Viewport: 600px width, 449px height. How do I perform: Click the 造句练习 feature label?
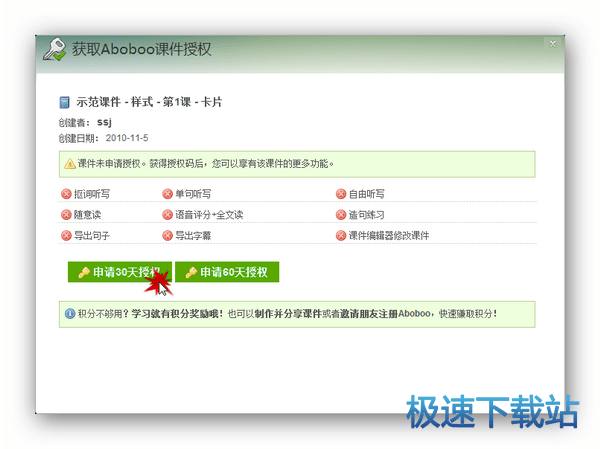click(x=367, y=215)
